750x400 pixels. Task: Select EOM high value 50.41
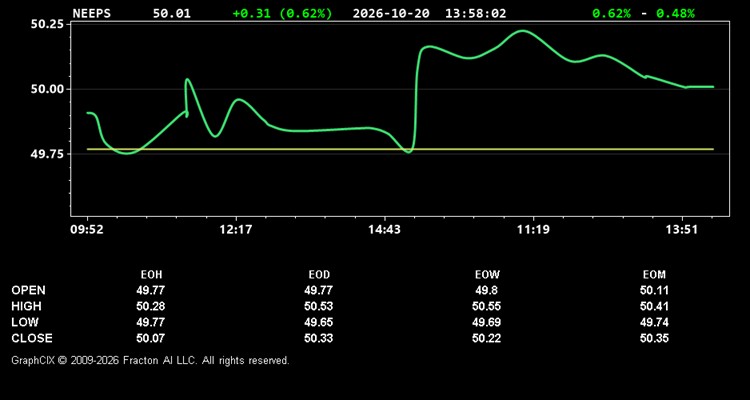(654, 306)
